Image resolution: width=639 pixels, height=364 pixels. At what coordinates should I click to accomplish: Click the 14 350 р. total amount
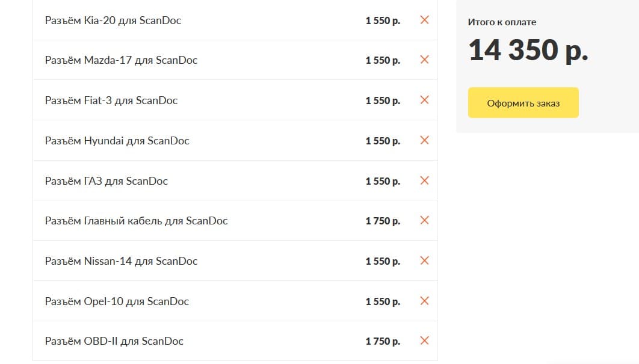(528, 50)
